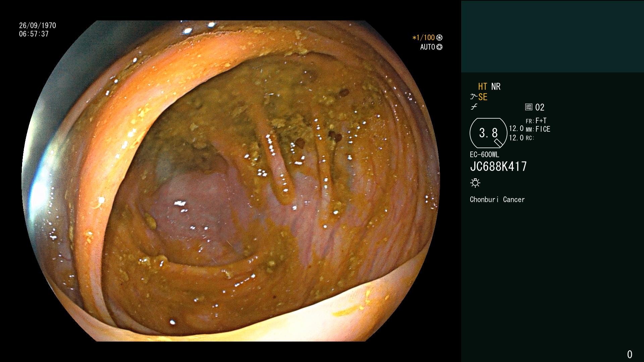Viewport: 644px width, 362px height.
Task: Click the EC-600WL scope model text
Action: pos(485,155)
